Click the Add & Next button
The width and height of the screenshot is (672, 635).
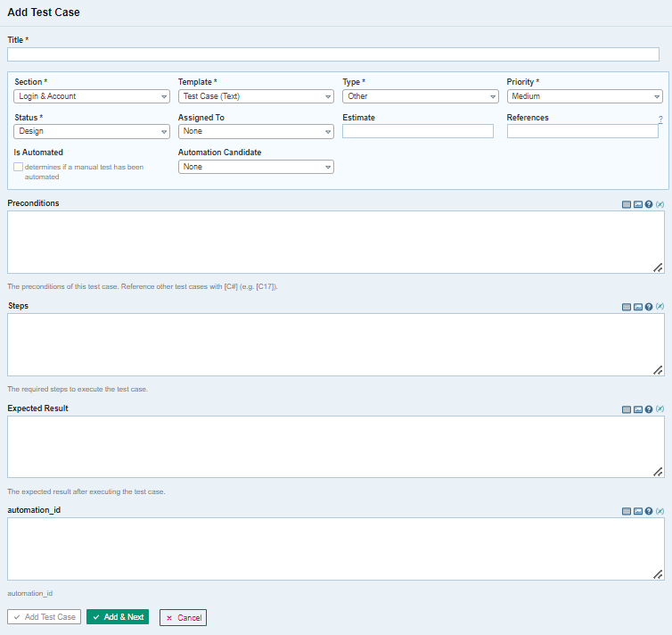coord(118,617)
